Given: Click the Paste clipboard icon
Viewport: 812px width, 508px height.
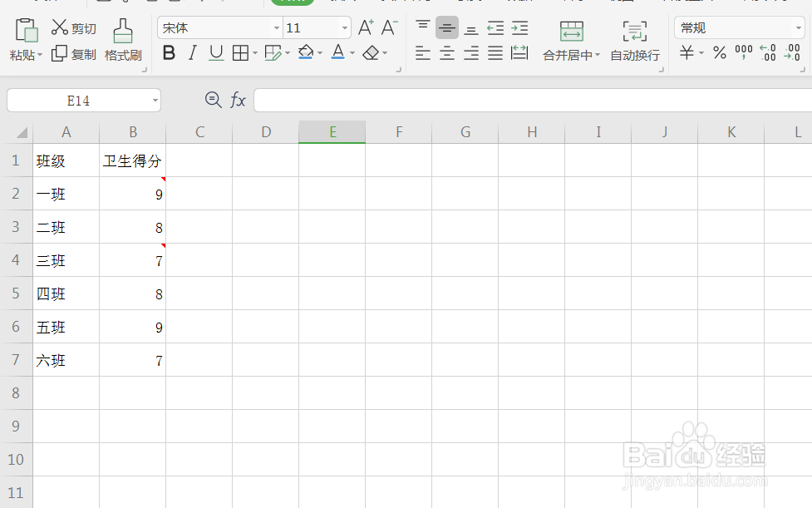Looking at the screenshot, I should 27,30.
